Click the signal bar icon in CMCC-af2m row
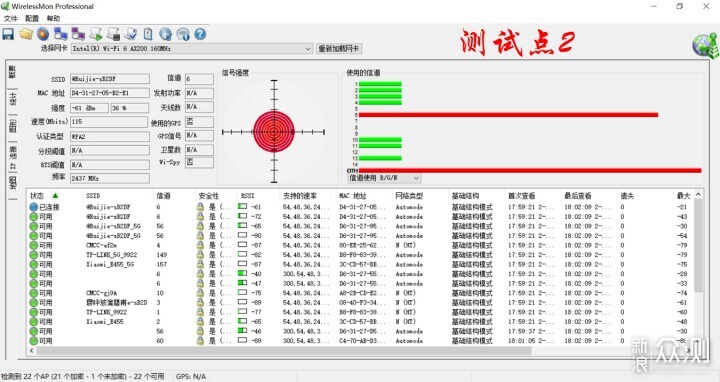The width and height of the screenshot is (720, 382). 242,245
